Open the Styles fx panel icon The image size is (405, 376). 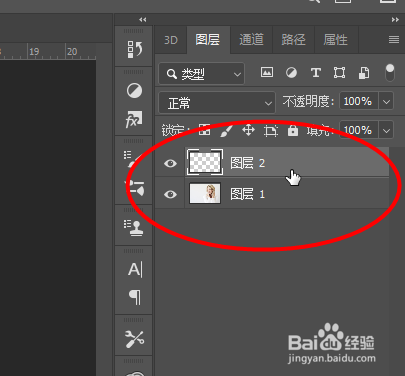pyautogui.click(x=134, y=119)
